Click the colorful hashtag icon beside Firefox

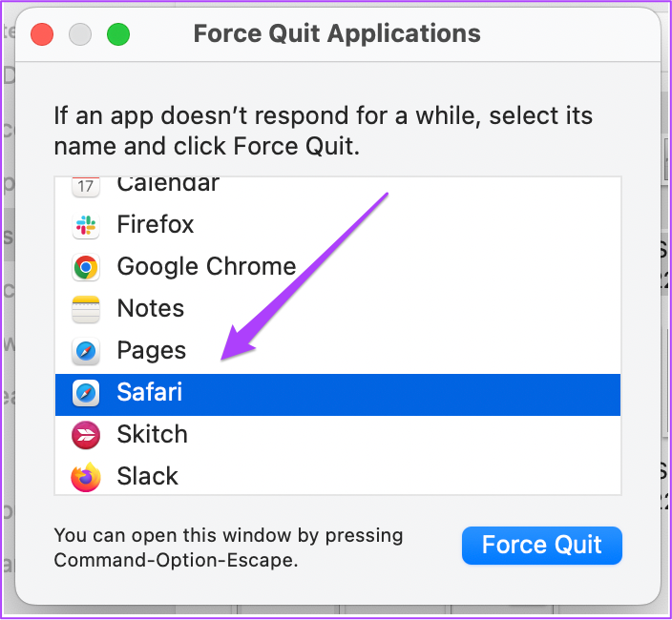coord(86,225)
